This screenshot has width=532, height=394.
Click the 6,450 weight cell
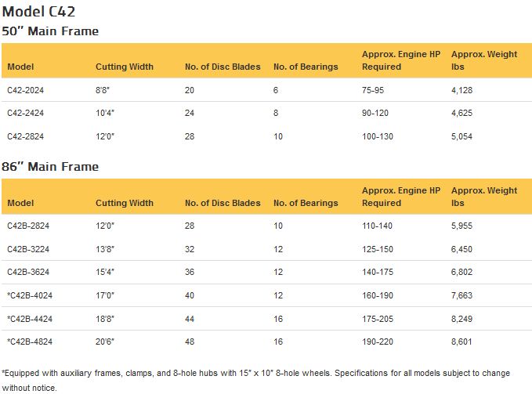[462, 249]
